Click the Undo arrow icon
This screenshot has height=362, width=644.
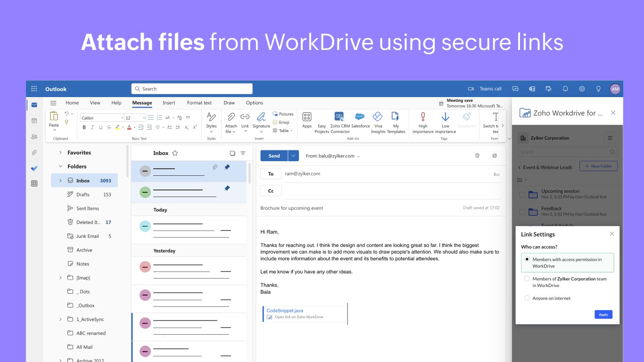pos(66,114)
